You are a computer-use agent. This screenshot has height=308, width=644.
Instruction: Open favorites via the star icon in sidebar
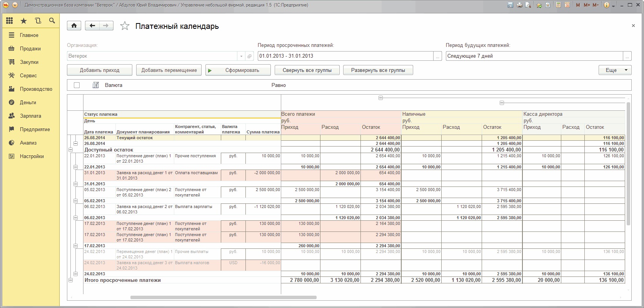tap(24, 21)
